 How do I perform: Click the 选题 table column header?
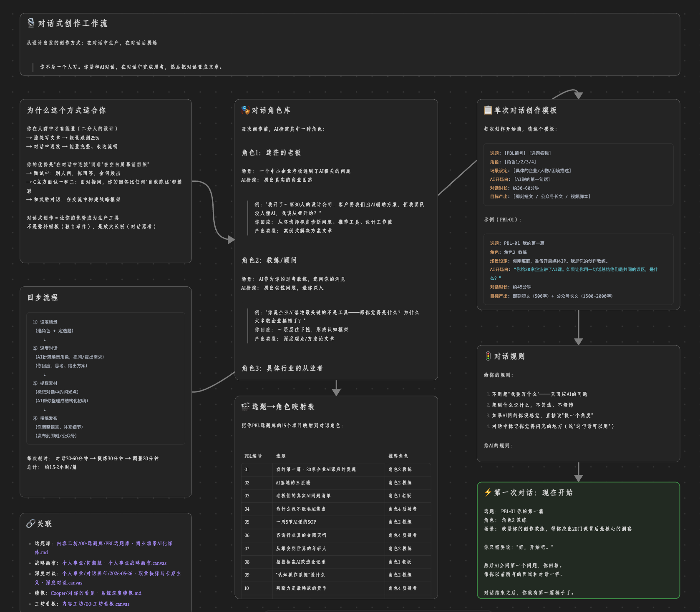point(281,456)
